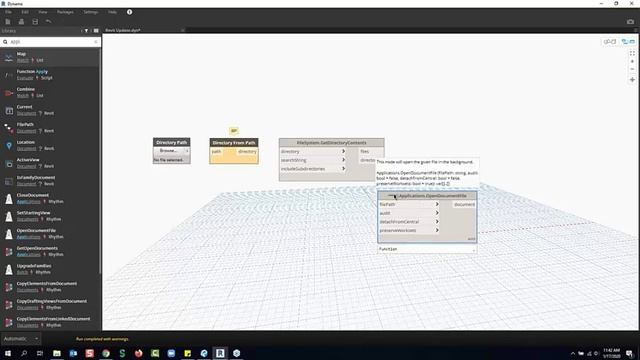Expand the audit input arrow
640x360 pixels.
pyautogui.click(x=437, y=213)
